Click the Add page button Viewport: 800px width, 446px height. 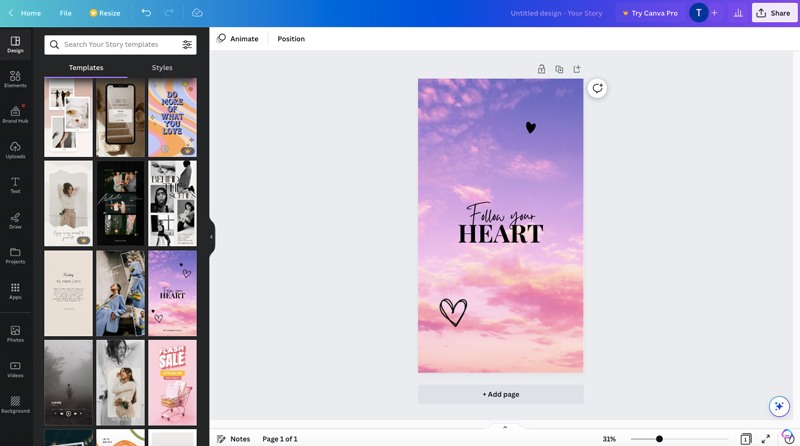[500, 394]
